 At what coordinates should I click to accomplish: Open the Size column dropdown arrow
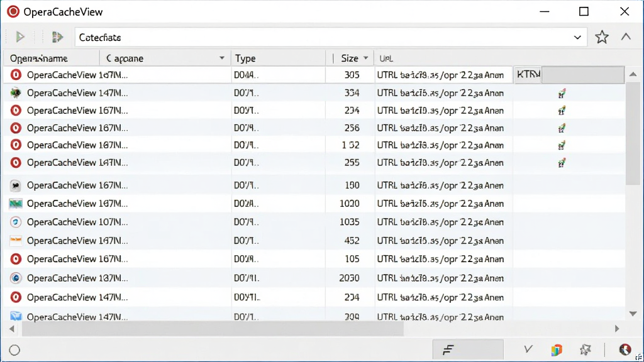tap(365, 58)
